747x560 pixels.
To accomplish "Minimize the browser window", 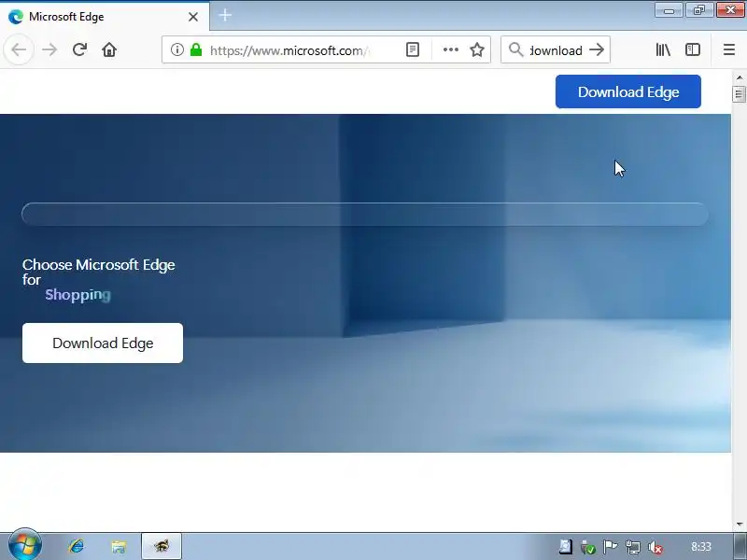I will (669, 10).
